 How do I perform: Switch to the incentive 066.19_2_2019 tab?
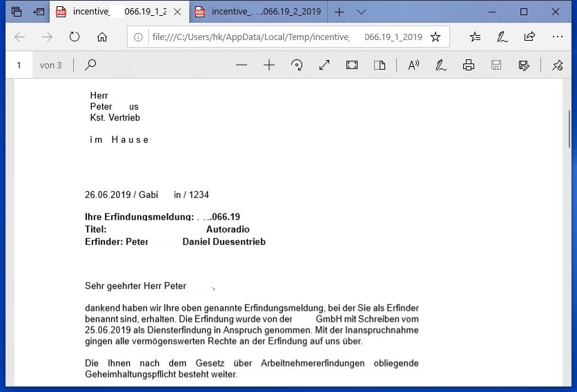258,12
